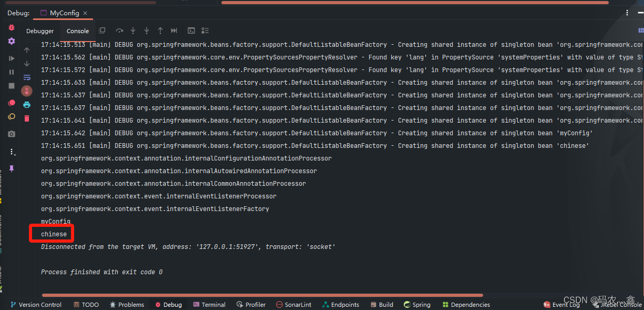Expand the vertical three-dots more menu

(12, 152)
